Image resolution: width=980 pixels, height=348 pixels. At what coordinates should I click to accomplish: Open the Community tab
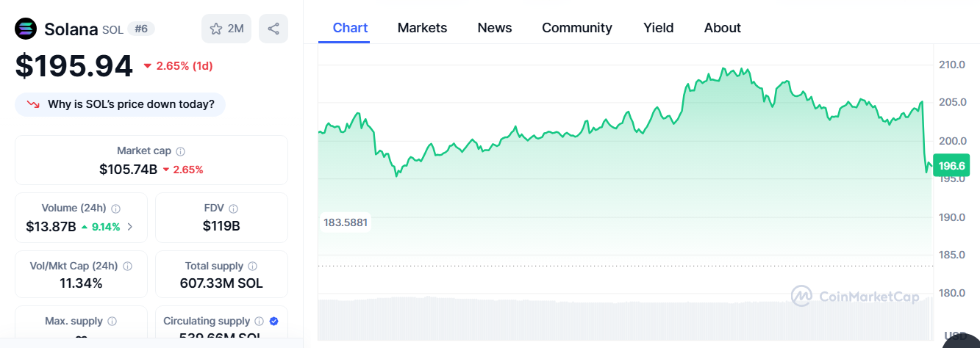pos(577,28)
